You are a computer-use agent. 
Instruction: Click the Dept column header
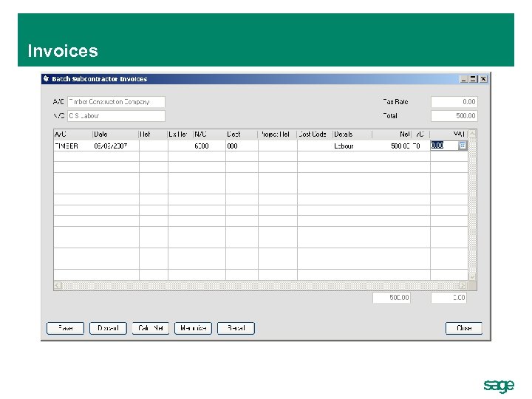[242, 134]
